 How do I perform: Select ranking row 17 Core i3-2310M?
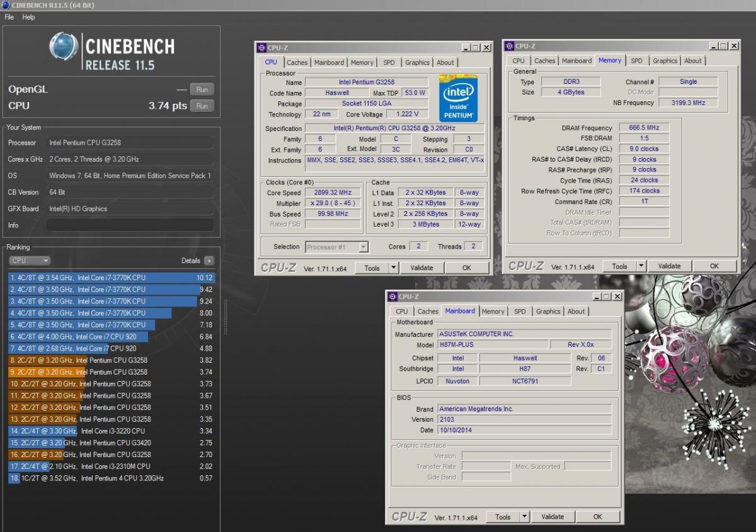[x=112, y=467]
